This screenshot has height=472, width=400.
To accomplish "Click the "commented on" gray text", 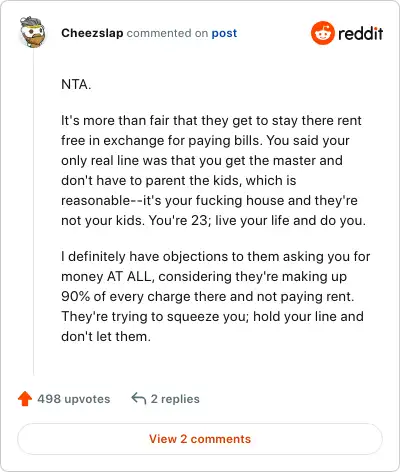I will (x=167, y=33).
